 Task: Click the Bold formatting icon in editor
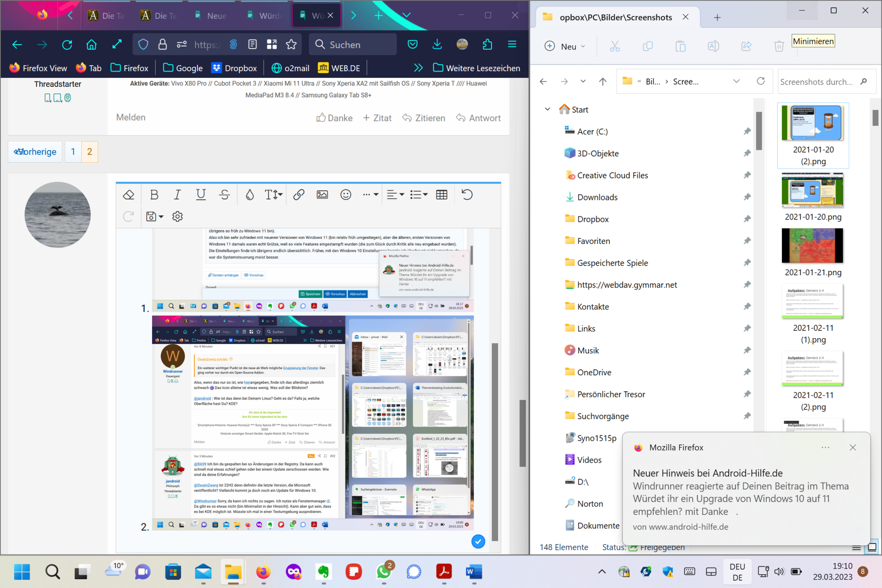tap(154, 195)
